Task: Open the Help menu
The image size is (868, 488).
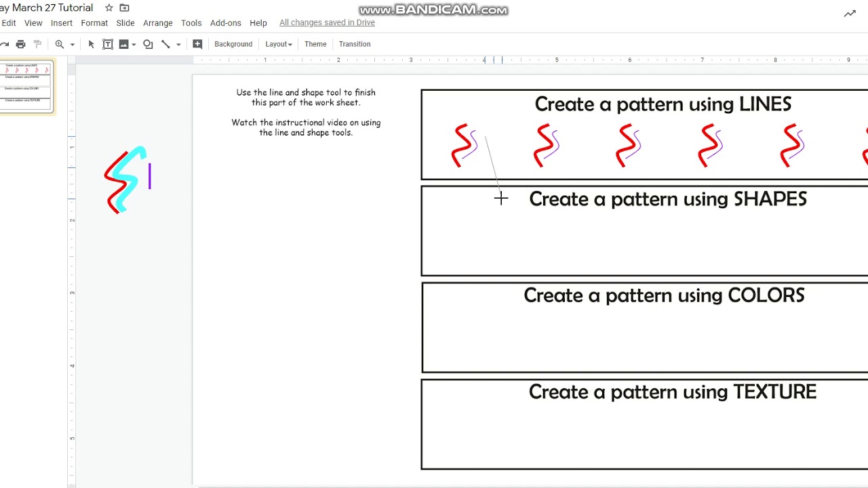Action: 258,23
